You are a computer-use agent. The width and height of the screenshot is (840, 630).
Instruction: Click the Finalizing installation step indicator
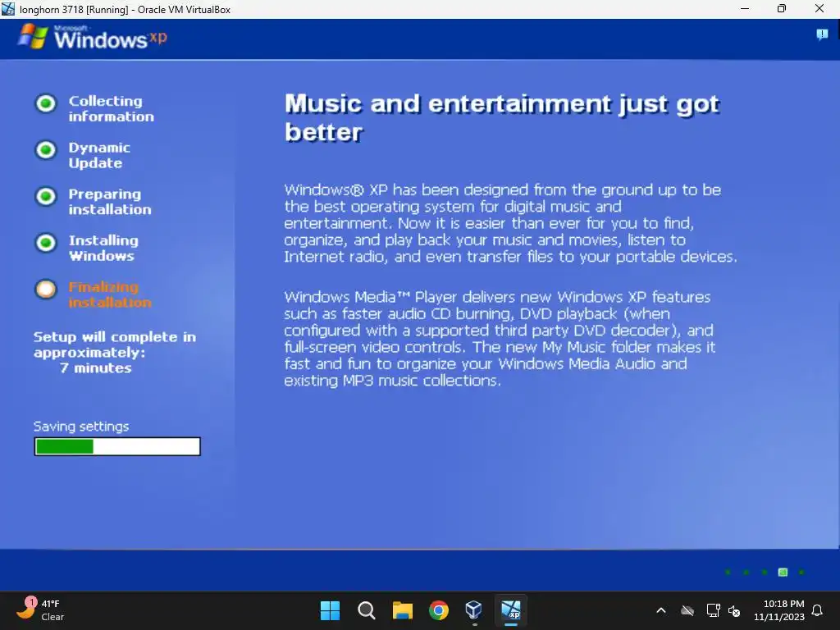tap(46, 290)
